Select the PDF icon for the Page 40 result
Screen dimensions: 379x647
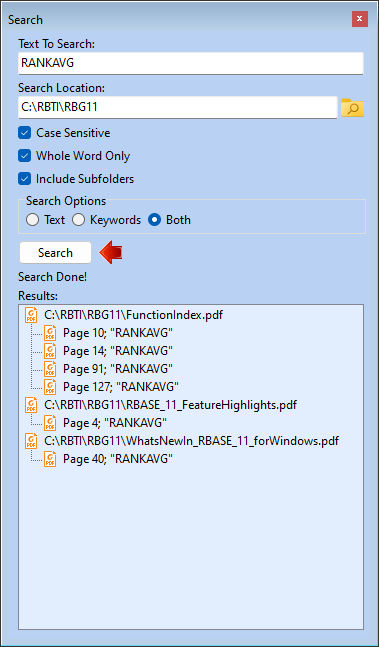point(50,458)
